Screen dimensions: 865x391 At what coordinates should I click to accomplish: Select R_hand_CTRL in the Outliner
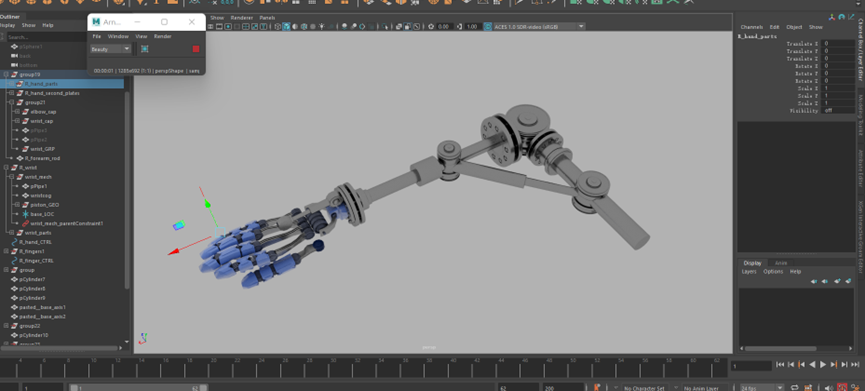pyautogui.click(x=35, y=242)
